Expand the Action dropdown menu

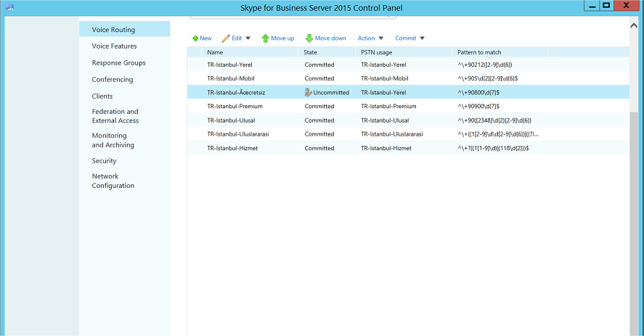pyautogui.click(x=381, y=38)
